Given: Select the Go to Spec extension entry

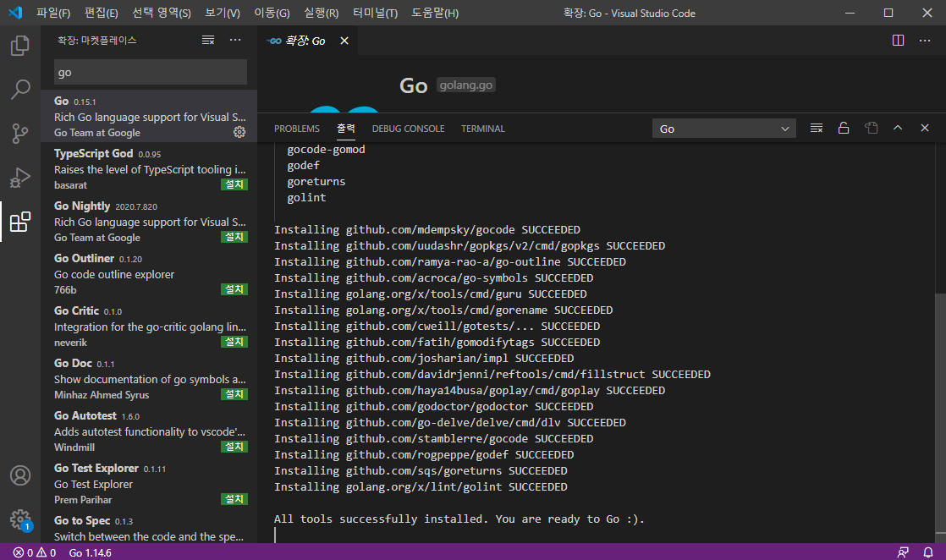Looking at the screenshot, I should click(x=149, y=528).
